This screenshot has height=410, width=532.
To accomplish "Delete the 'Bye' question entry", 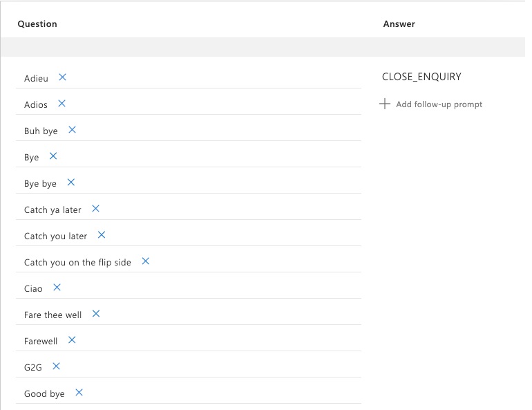I will (x=53, y=156).
